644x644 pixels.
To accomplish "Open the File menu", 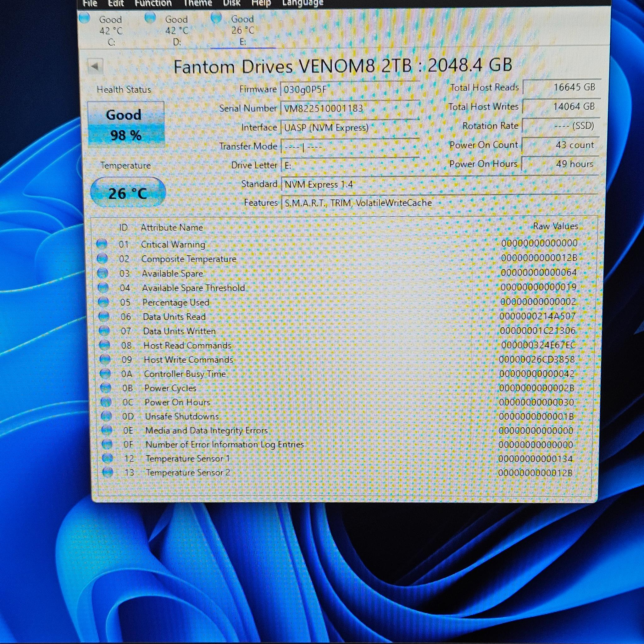I will 90,3.
